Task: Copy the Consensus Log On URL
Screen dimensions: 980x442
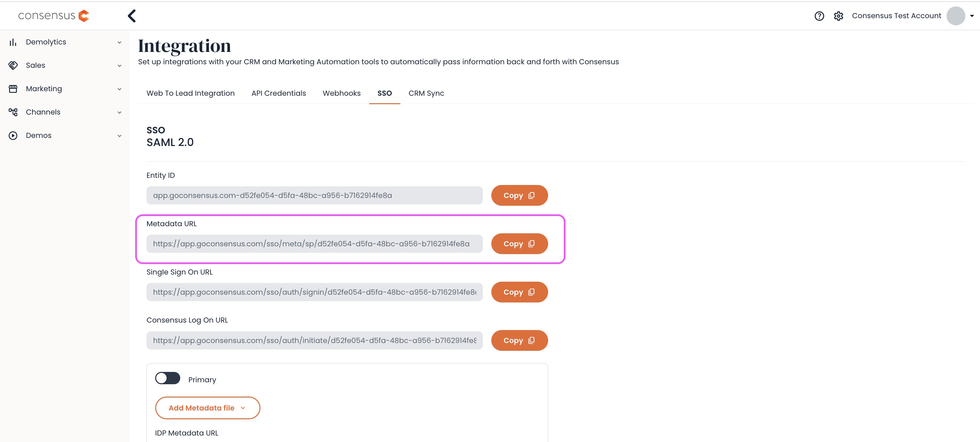Action: click(x=519, y=340)
